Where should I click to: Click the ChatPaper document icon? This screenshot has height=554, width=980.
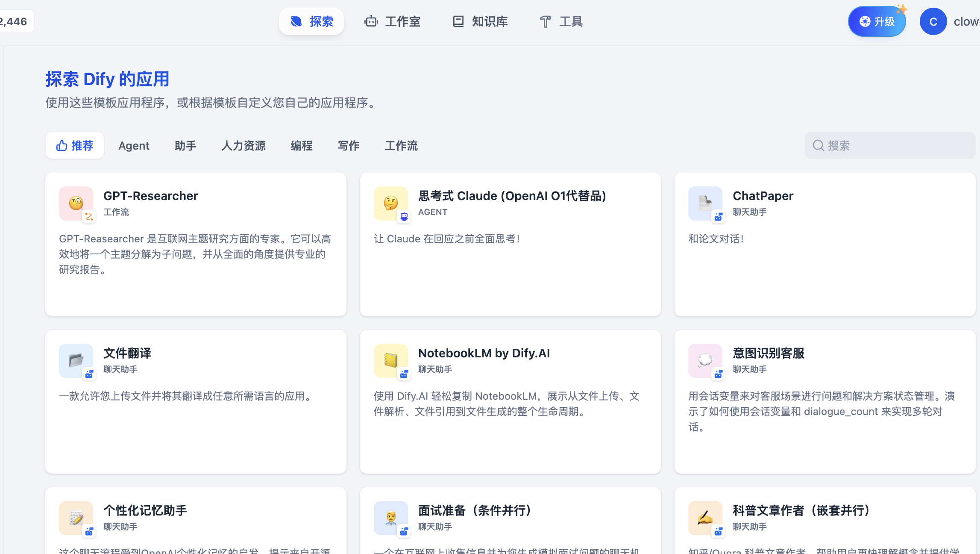(705, 203)
